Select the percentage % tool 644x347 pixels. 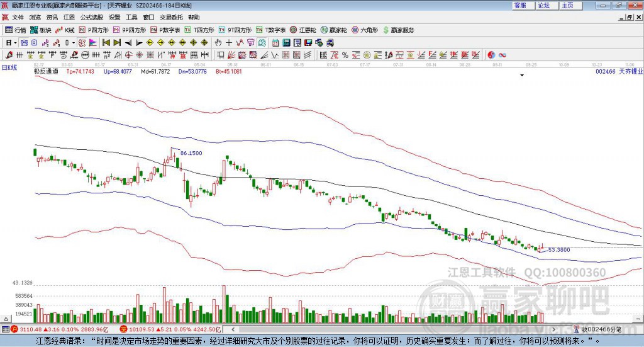pos(345,55)
